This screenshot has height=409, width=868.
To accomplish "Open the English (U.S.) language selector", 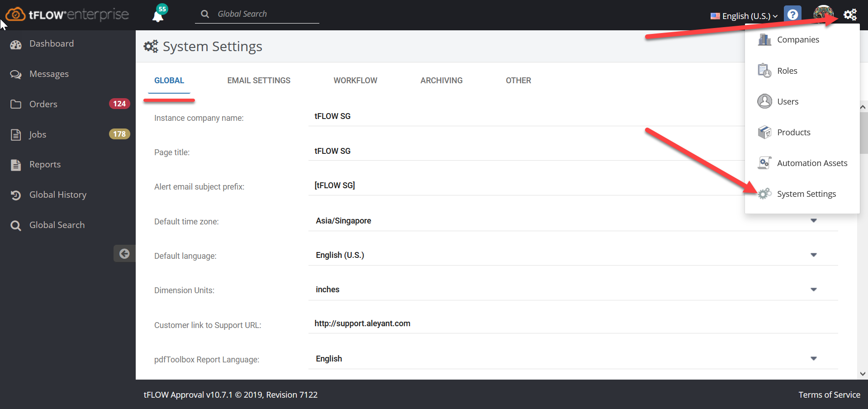I will point(744,16).
